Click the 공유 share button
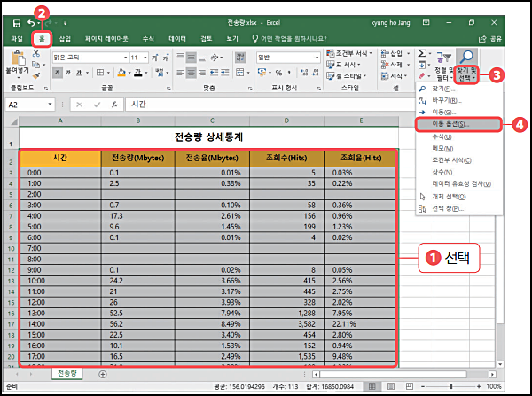The width and height of the screenshot is (532, 396). (490, 39)
